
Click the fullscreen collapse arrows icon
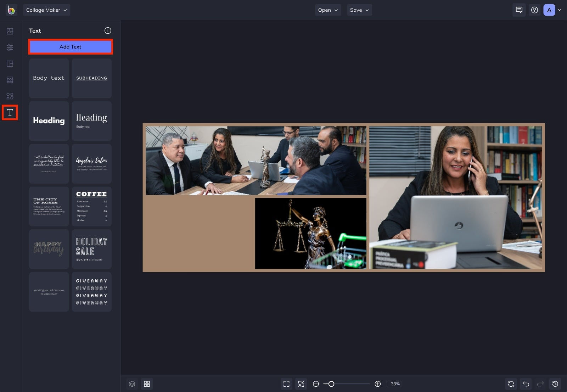pos(301,384)
